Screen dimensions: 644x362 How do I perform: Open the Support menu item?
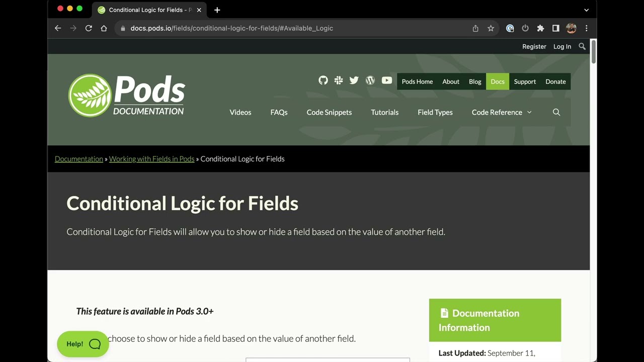tap(525, 81)
